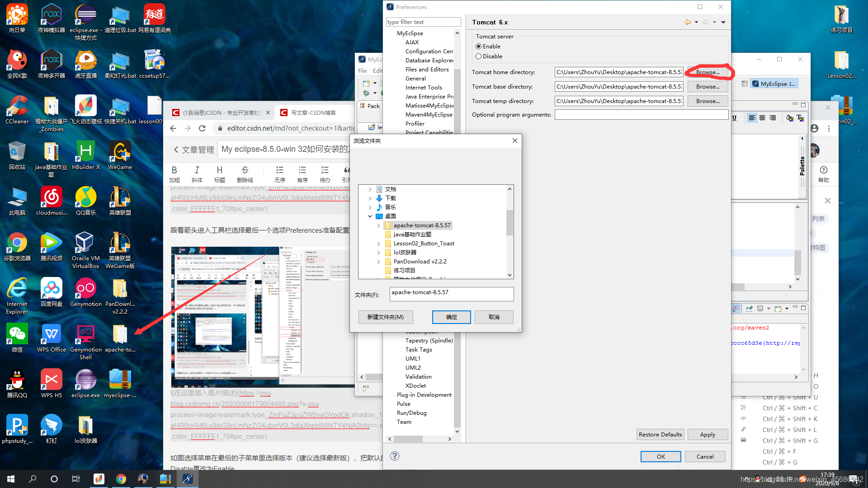This screenshot has width=868, height=488.
Task: Select Plug-in Development in the preferences tree
Action: 424,395
